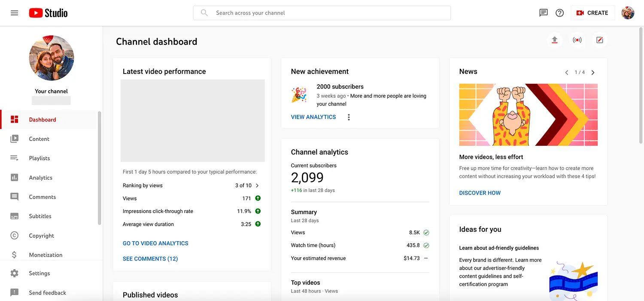Click the Subtitles sidebar icon
The image size is (644, 301).
(14, 216)
